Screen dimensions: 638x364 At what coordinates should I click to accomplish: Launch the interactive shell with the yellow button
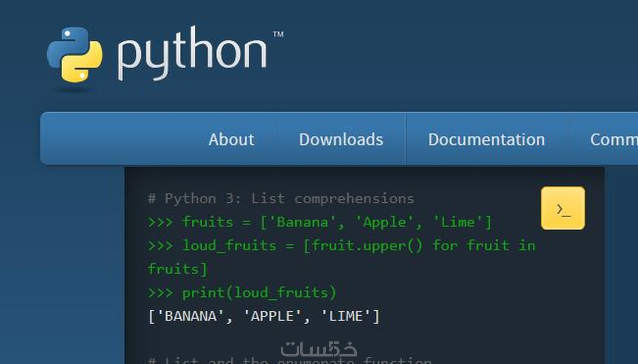coord(563,208)
